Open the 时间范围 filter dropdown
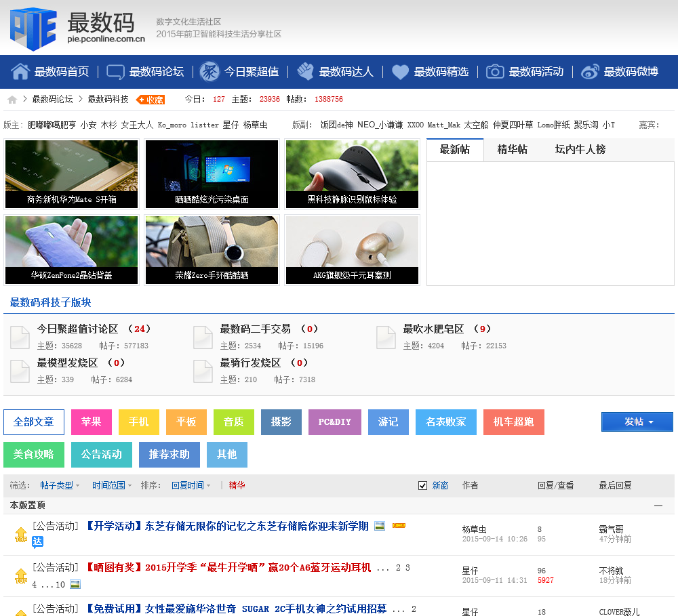Viewport: 678px width, 616px height. [x=112, y=485]
